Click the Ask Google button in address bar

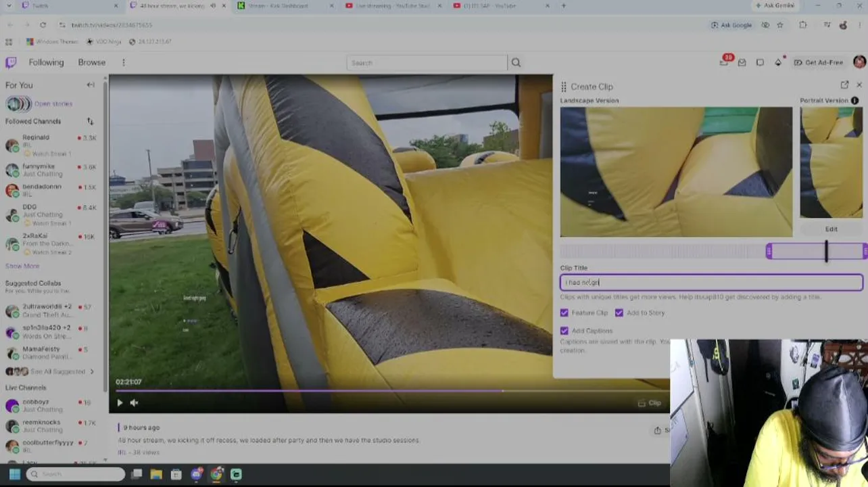(731, 25)
